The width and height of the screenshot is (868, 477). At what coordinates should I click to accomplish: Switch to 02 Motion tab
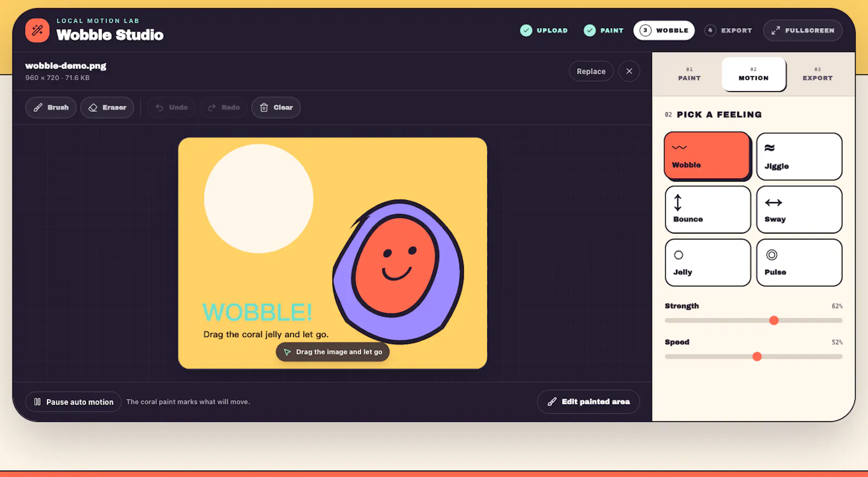point(754,74)
